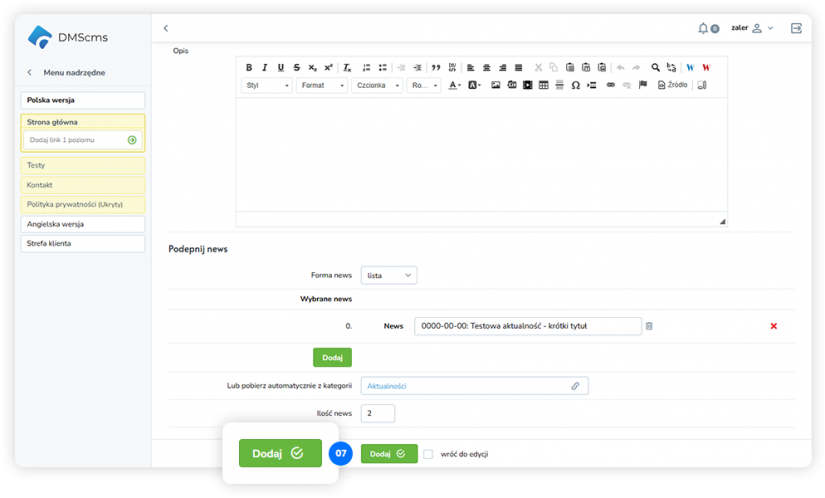Open the 'Forma news' lista dropdown
This screenshot has height=498, width=825.
tap(388, 275)
